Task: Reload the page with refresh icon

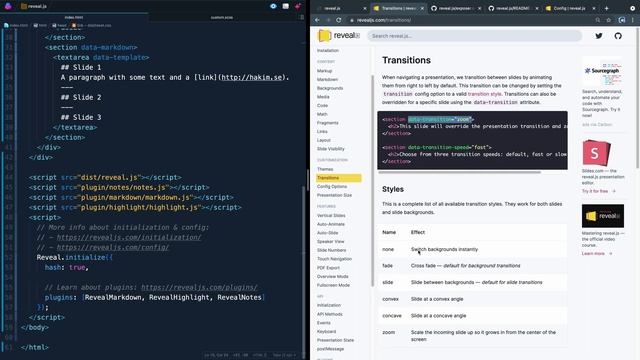Action: point(339,20)
